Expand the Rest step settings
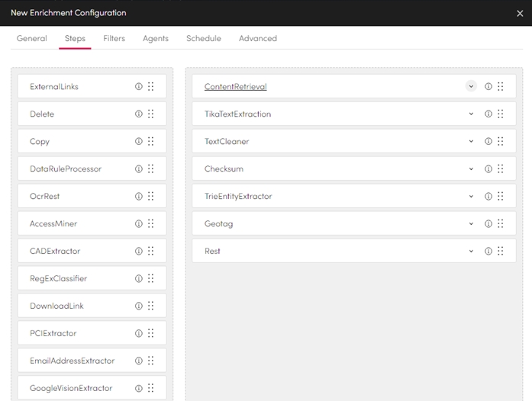This screenshot has width=532, height=401. tap(471, 252)
